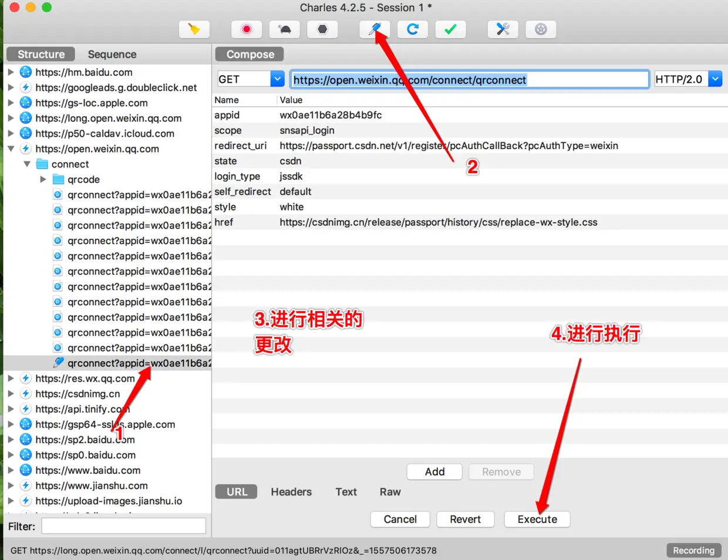728x560 pixels.
Task: Click the lightning icon for googleads.g.doubleclick.net
Action: click(26, 87)
